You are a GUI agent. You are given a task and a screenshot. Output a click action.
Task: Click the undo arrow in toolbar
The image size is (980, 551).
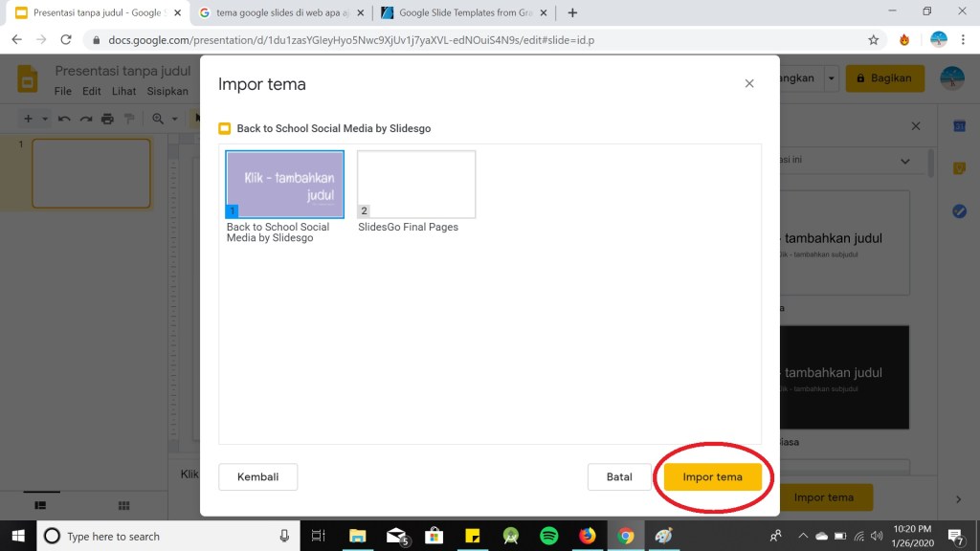click(x=64, y=119)
